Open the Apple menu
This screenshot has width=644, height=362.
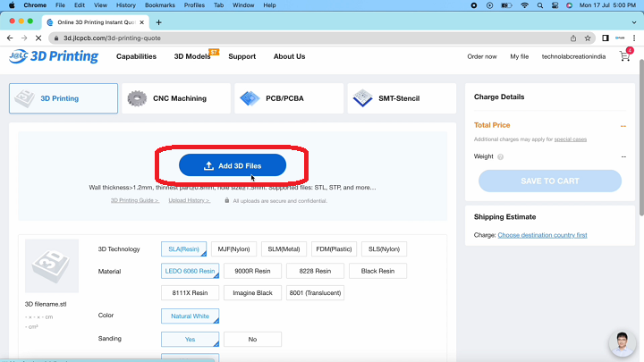(12, 5)
